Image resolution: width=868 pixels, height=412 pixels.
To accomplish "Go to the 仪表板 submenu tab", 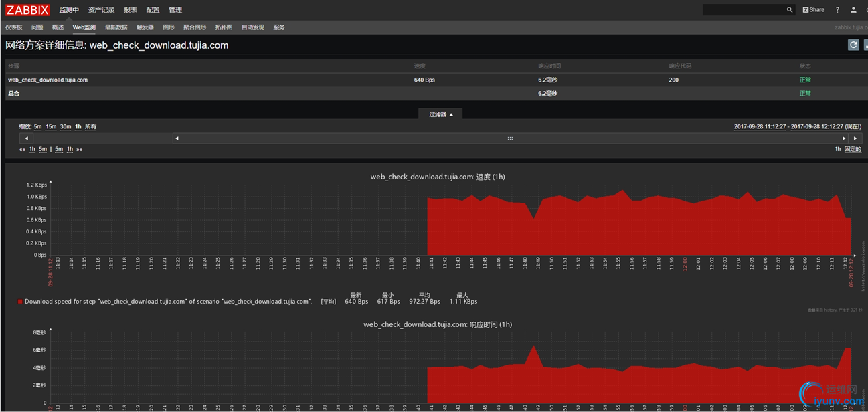I will (14, 27).
